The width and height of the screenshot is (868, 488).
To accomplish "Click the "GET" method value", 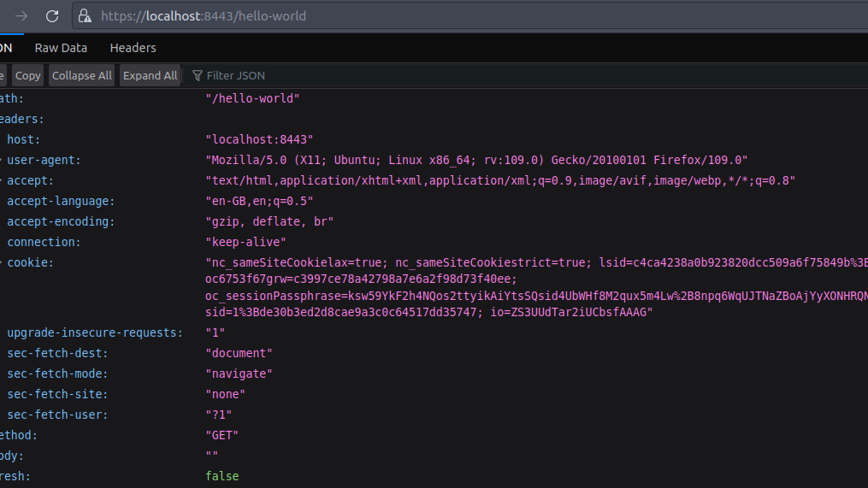I will pyautogui.click(x=222, y=435).
